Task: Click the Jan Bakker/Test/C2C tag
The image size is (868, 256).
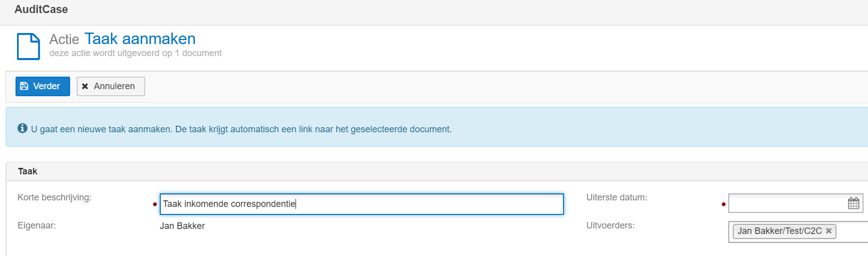Action: pos(784,231)
